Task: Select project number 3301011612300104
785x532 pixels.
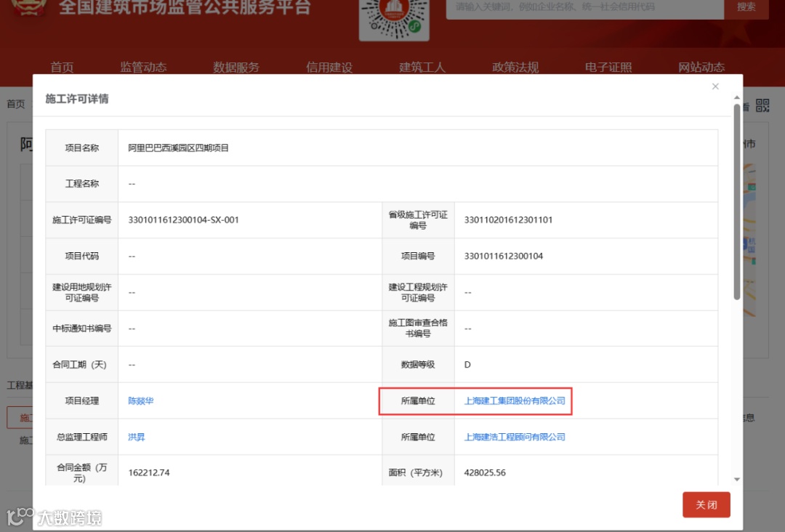Action: tap(503, 256)
